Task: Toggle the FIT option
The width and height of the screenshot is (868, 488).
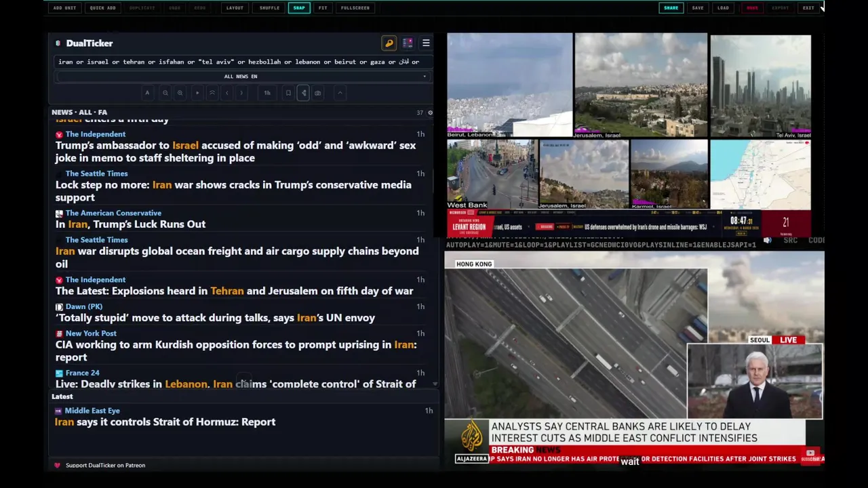Action: pos(323,8)
